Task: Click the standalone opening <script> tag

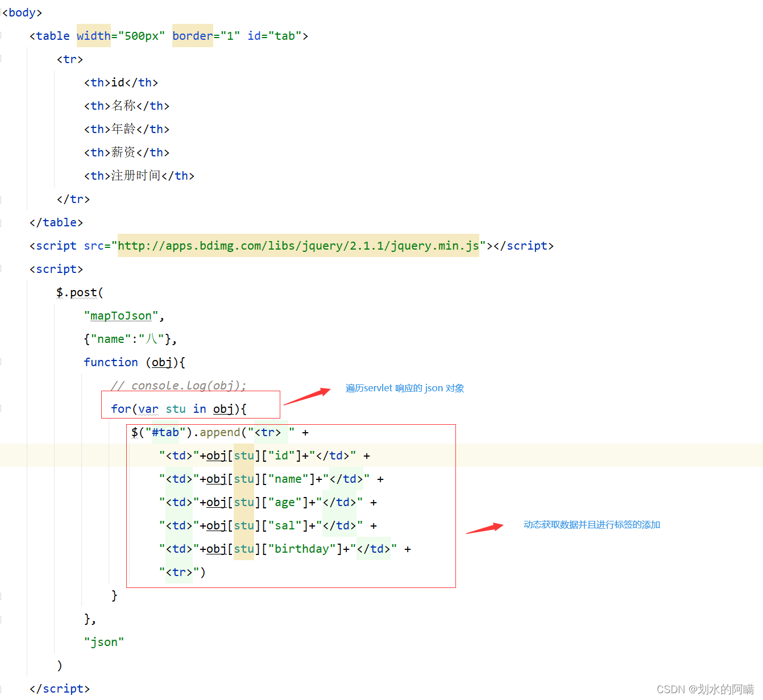Action: pyautogui.click(x=56, y=269)
